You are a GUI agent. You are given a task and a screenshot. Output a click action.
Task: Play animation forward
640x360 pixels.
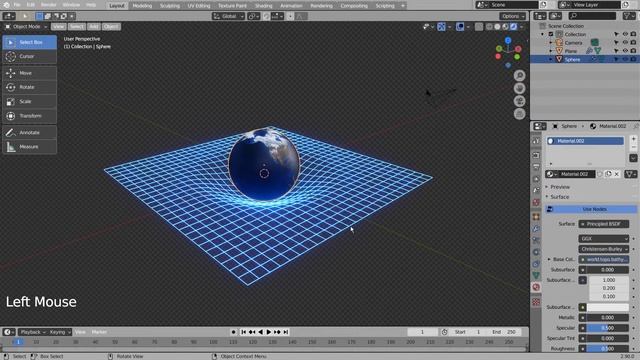[269, 332]
